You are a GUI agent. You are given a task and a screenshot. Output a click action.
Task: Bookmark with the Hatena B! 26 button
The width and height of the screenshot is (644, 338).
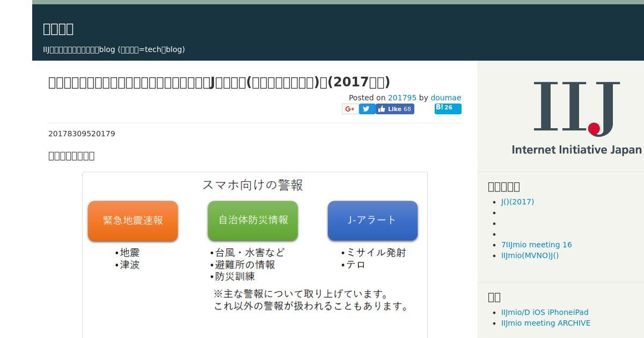[x=448, y=108]
